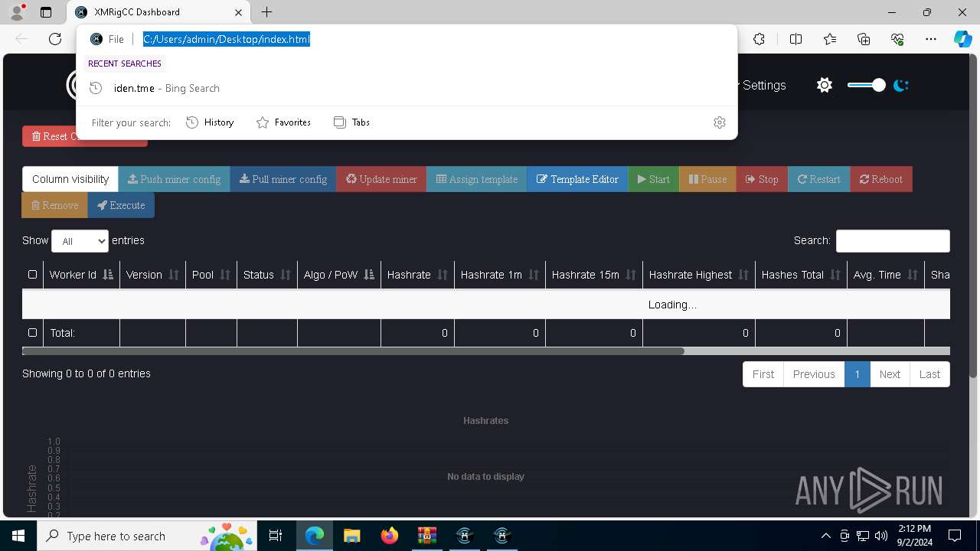Screen dimensions: 980x551
Task: Sort table by Version column
Action: [152, 275]
